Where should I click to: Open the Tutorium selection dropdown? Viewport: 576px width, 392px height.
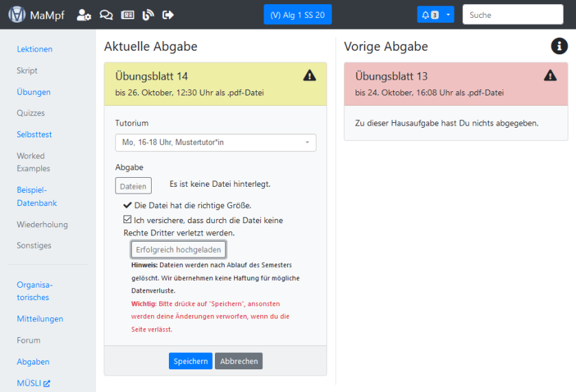tap(215, 142)
